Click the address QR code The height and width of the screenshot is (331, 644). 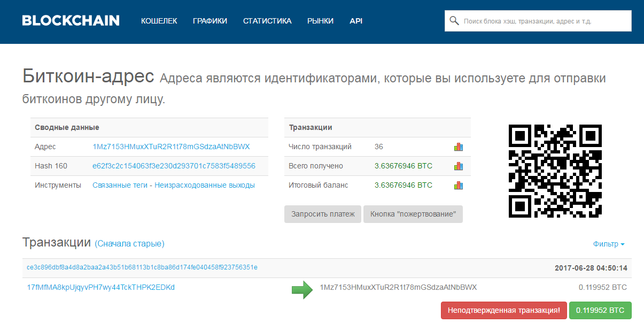(x=555, y=171)
